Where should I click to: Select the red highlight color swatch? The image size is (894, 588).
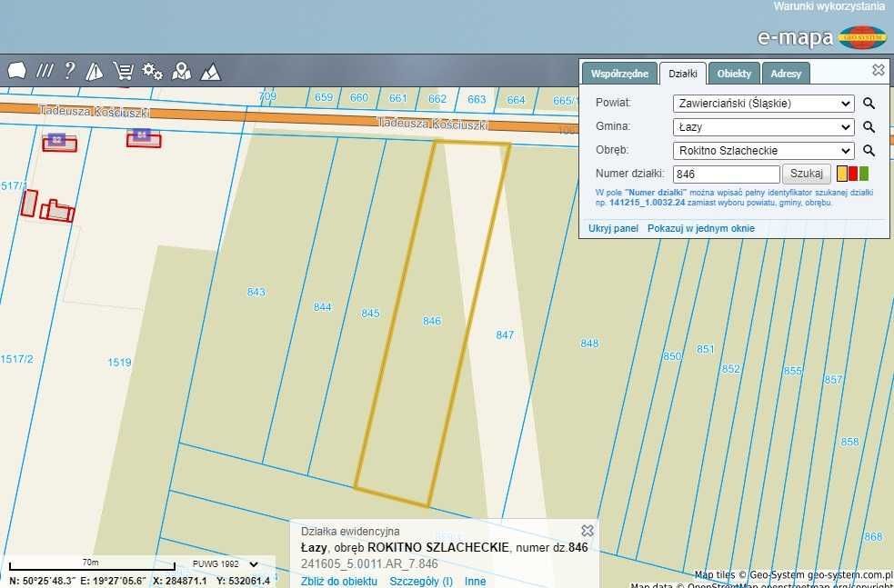click(x=853, y=174)
